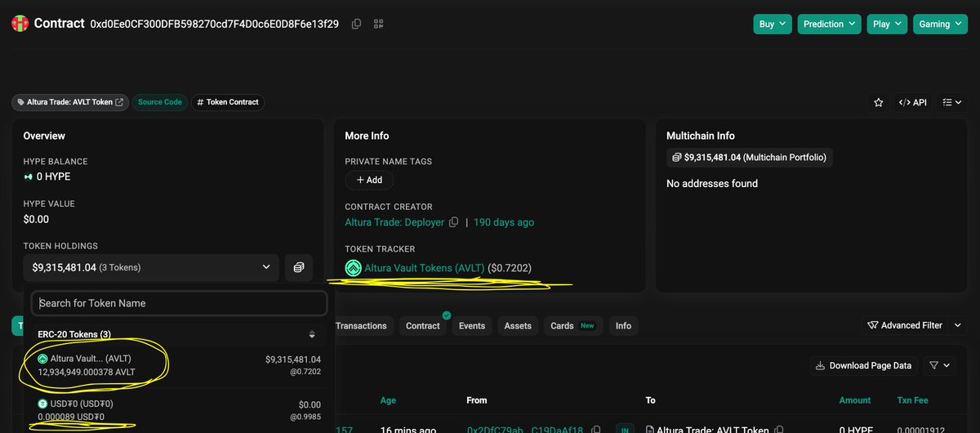Open the Gaming dropdown menu
980x433 pixels.
[940, 24]
